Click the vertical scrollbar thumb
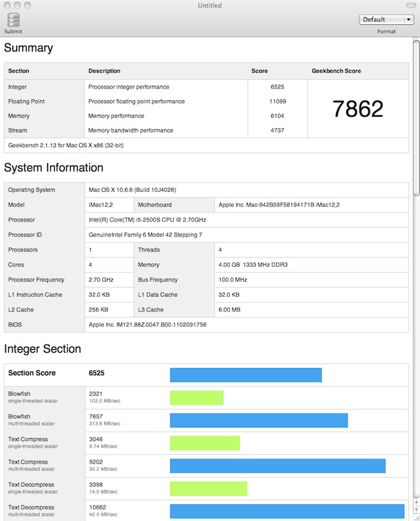 pos(416,118)
